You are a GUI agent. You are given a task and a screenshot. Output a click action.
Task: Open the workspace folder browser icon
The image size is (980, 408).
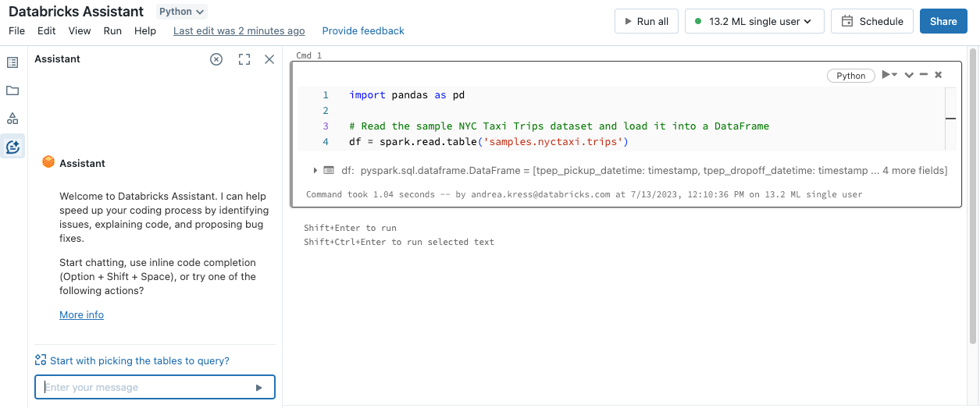click(x=12, y=90)
